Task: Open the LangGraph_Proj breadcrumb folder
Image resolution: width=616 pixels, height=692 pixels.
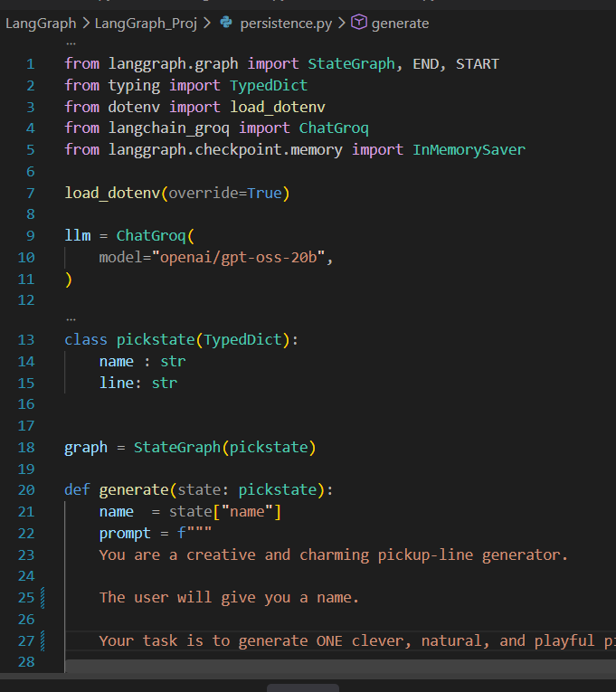Action: pos(146,24)
